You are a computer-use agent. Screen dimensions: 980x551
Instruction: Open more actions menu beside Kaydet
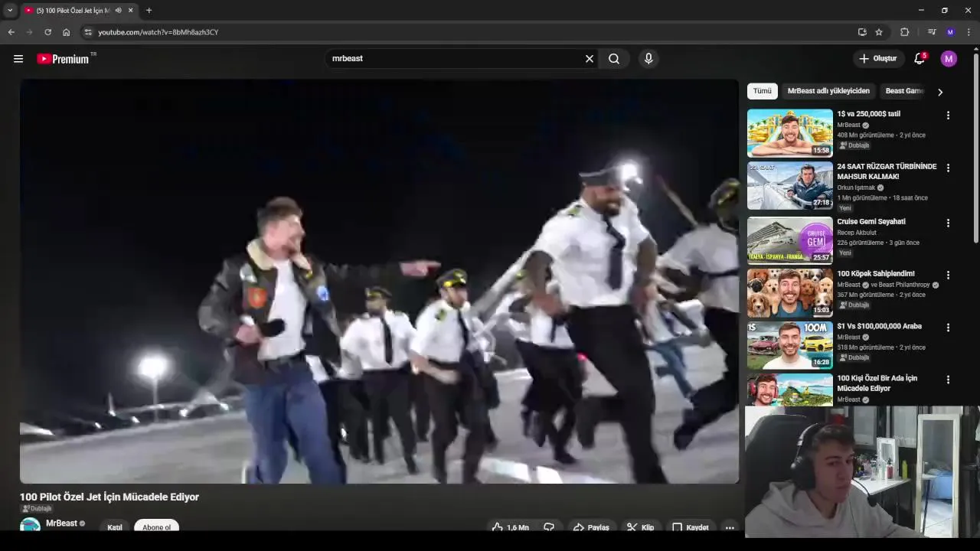pos(730,527)
